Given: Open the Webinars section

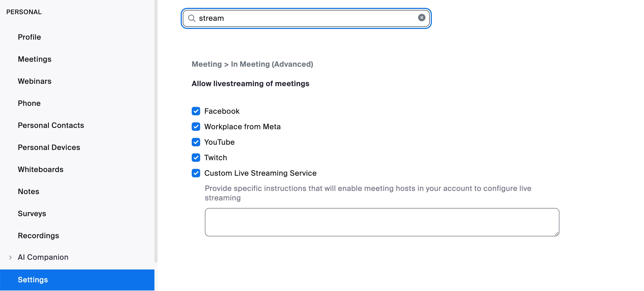Looking at the screenshot, I should (x=35, y=81).
